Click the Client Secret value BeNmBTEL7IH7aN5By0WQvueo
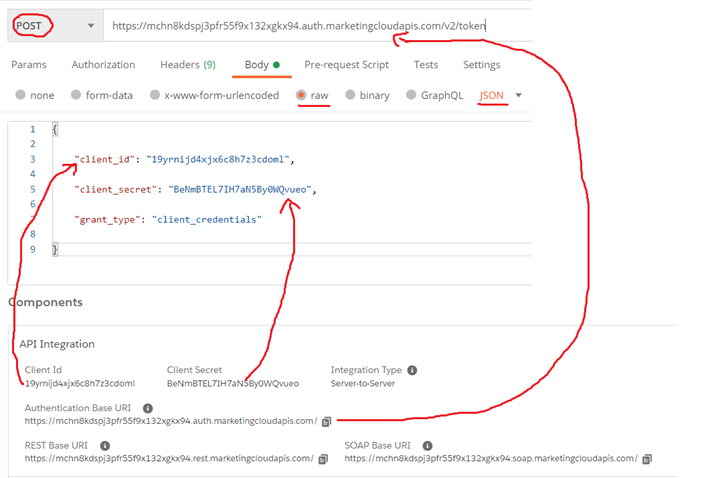Image resolution: width=708 pixels, height=478 pixels. tap(233, 384)
